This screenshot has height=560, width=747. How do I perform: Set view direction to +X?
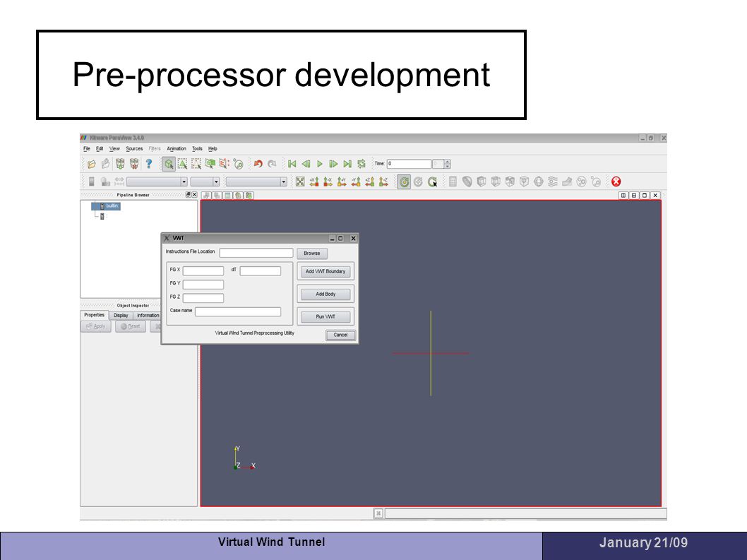click(314, 181)
